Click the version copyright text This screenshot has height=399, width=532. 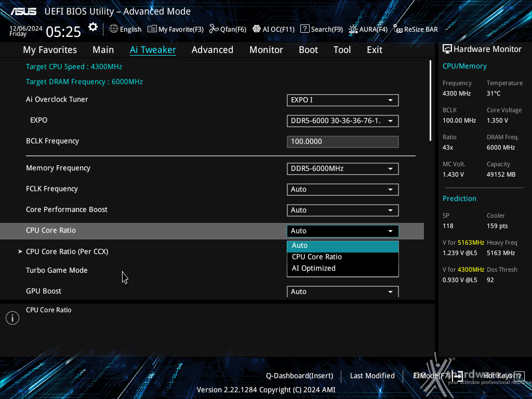(266, 390)
